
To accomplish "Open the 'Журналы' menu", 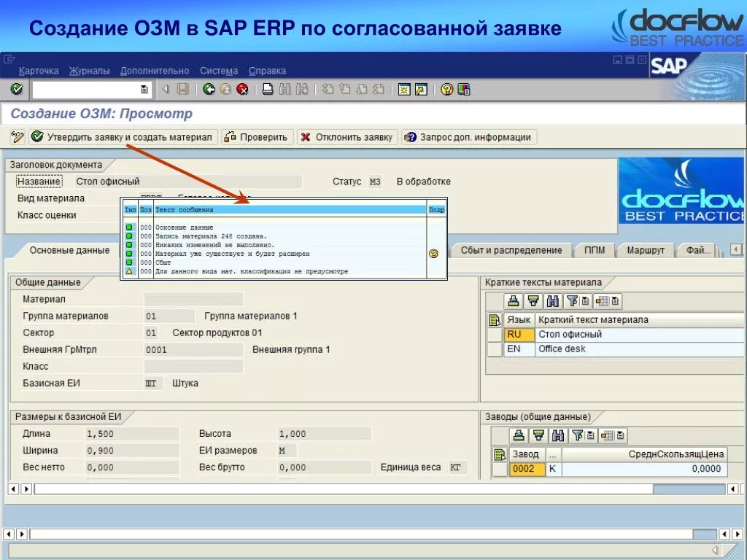I will 90,71.
